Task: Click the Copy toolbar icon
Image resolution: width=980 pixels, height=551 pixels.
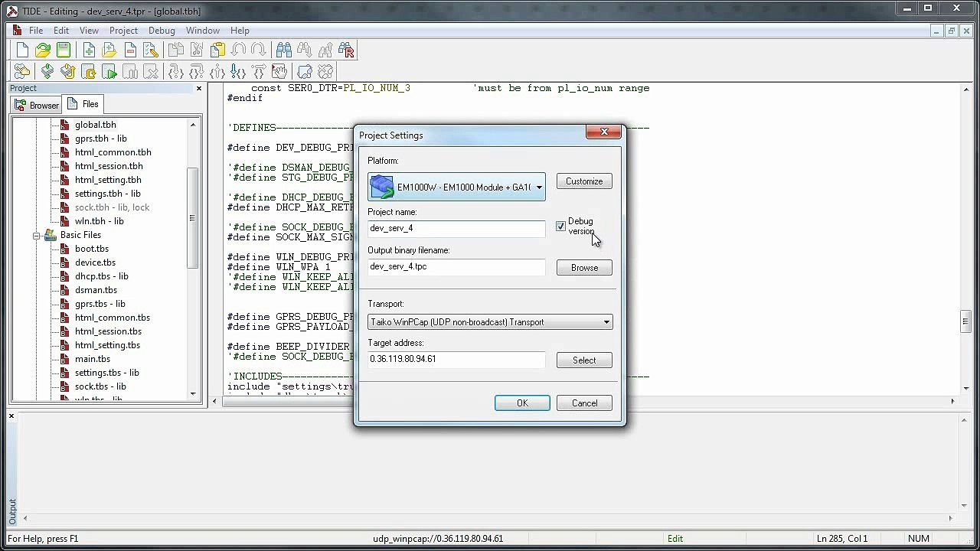Action: click(x=176, y=51)
